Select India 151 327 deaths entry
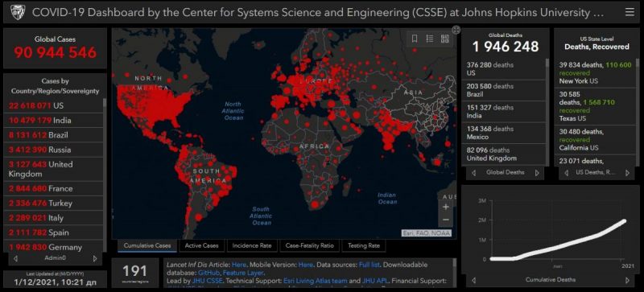The image size is (644, 292). [504, 112]
